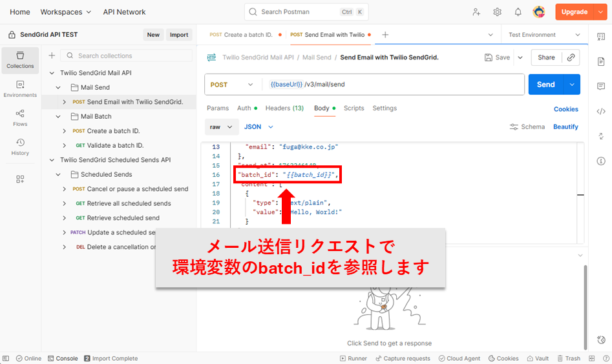Click the blue Send button
612x364 pixels.
tap(545, 85)
